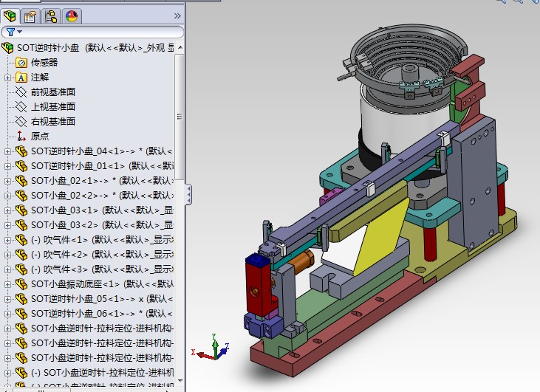Select the 上视基准面 label
This screenshot has height=392, width=540.
coord(53,107)
